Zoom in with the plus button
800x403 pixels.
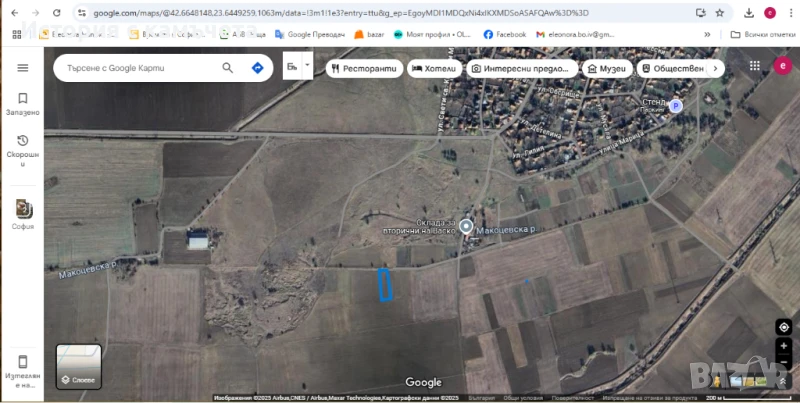pyautogui.click(x=783, y=346)
